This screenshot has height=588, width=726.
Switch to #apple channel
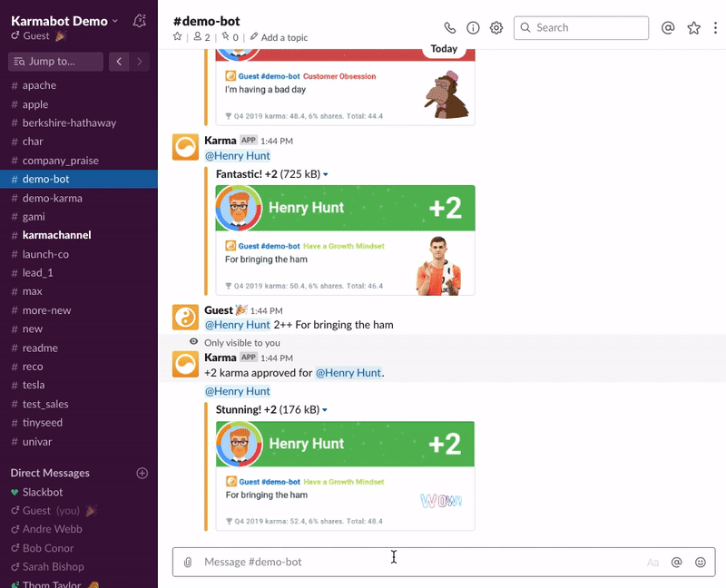pyautogui.click(x=79, y=104)
